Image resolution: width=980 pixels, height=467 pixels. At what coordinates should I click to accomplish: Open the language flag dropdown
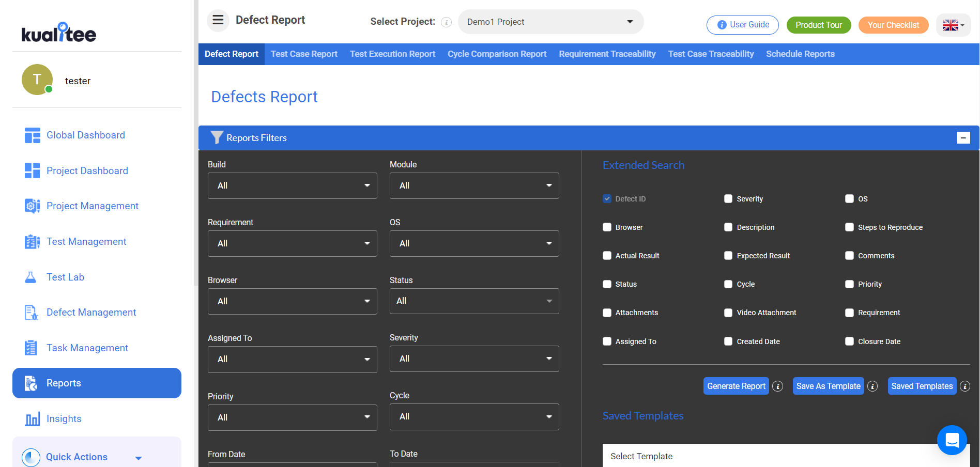[x=953, y=25]
